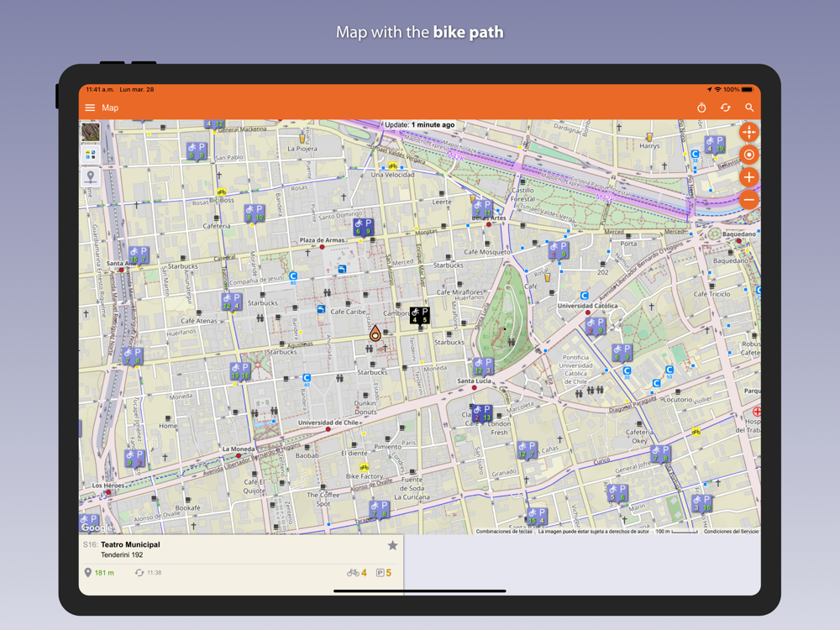Select the black highlighted station marker 4 / 5
Viewport: 840px width, 630px height.
pos(419,316)
